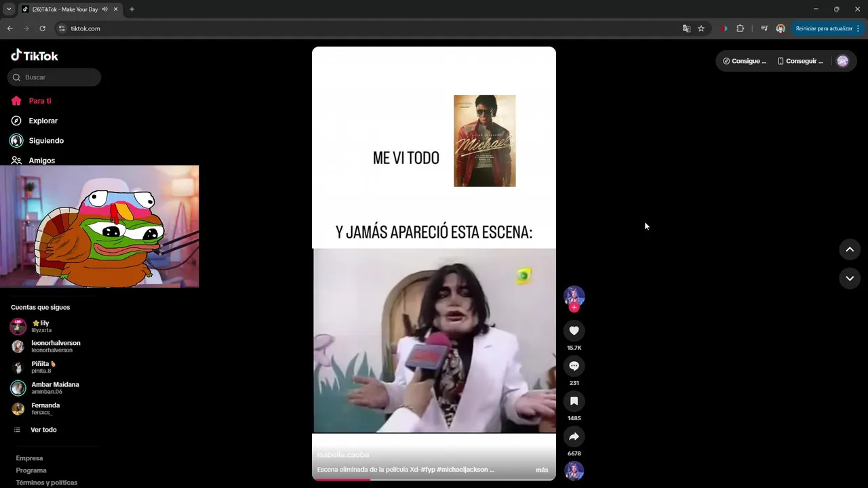Click the Buscar search field
Image resolution: width=868 pixels, height=488 pixels.
point(54,77)
